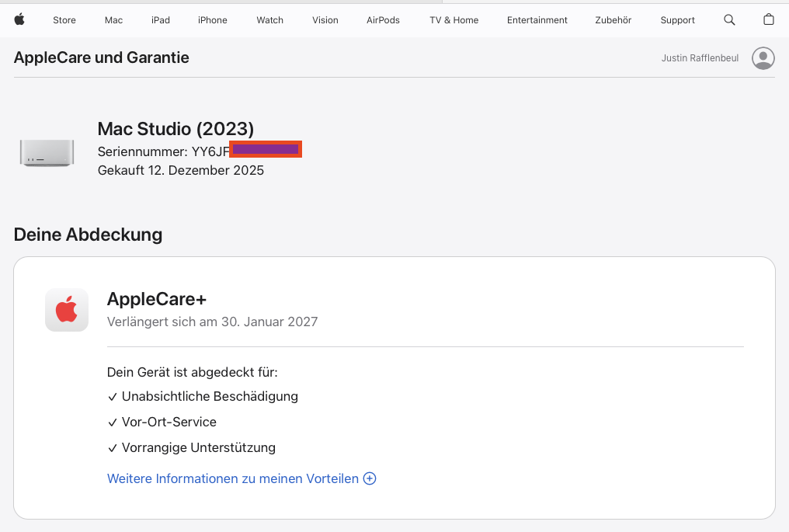Open the iPhone menu

click(x=212, y=20)
